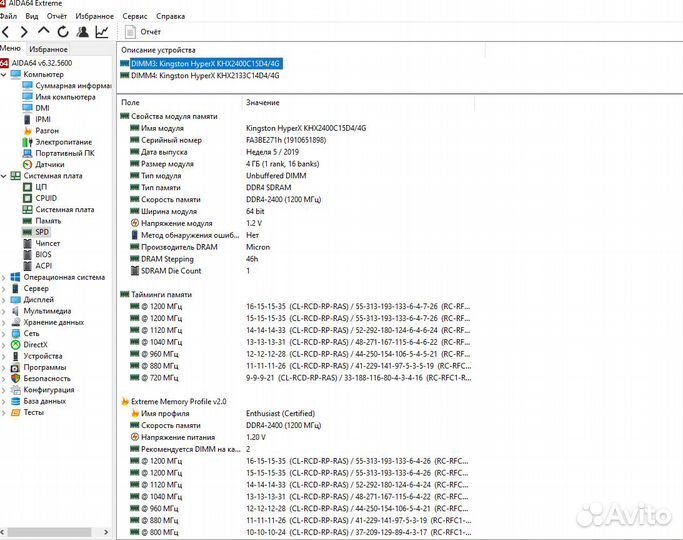Image resolution: width=683 pixels, height=540 pixels.
Task: Go forward with the right arrow toolbar button
Action: 24,32
